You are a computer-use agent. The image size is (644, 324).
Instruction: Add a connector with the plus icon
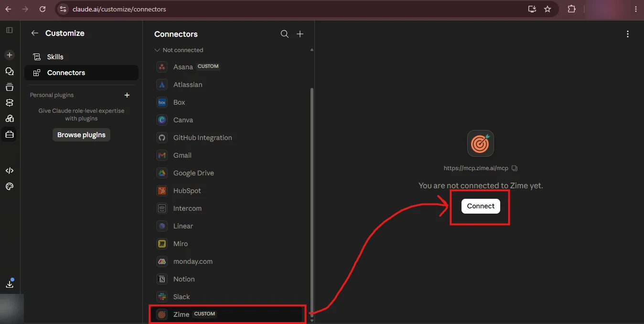(300, 34)
